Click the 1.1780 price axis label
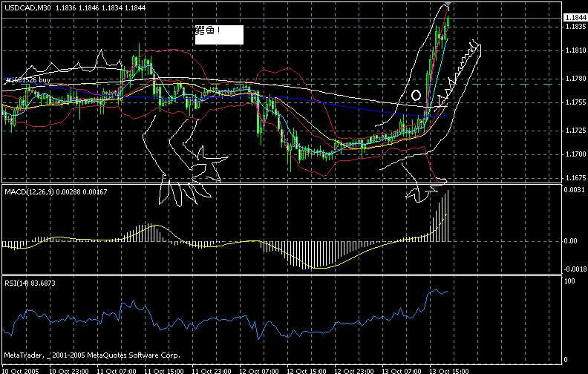Image resolution: width=588 pixels, height=374 pixels. [575, 79]
